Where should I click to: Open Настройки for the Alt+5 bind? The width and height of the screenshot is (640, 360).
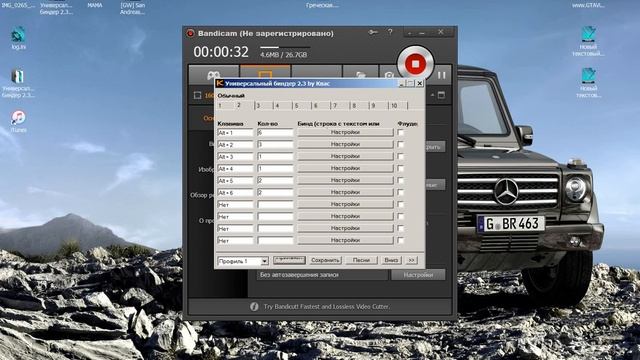[x=345, y=180]
